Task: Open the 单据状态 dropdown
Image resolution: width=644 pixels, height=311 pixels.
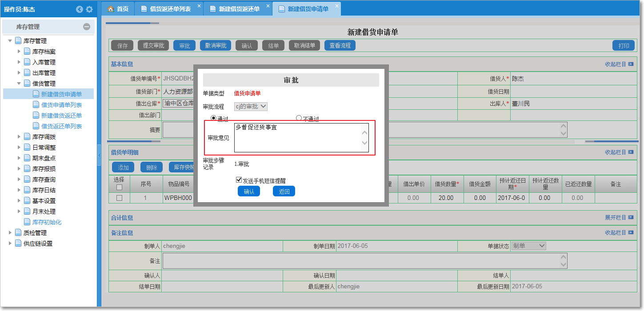Action: click(x=528, y=246)
